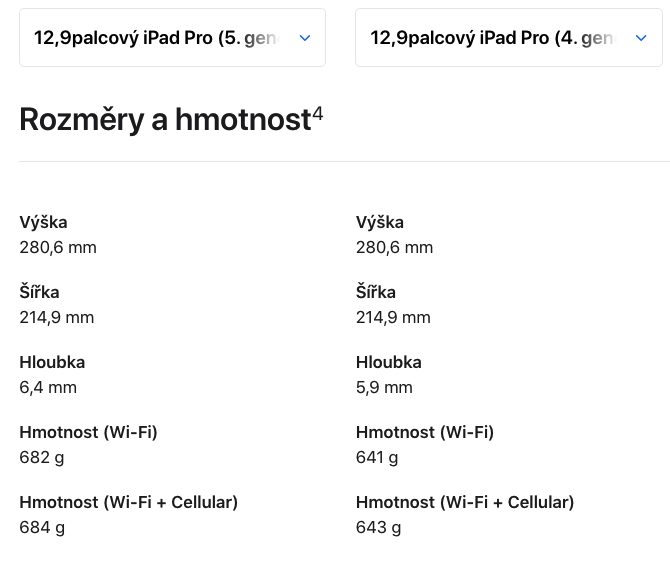This screenshot has height=577, width=670.
Task: Click the chevron arrow in the 5th-generation selector
Action: pyautogui.click(x=305, y=38)
